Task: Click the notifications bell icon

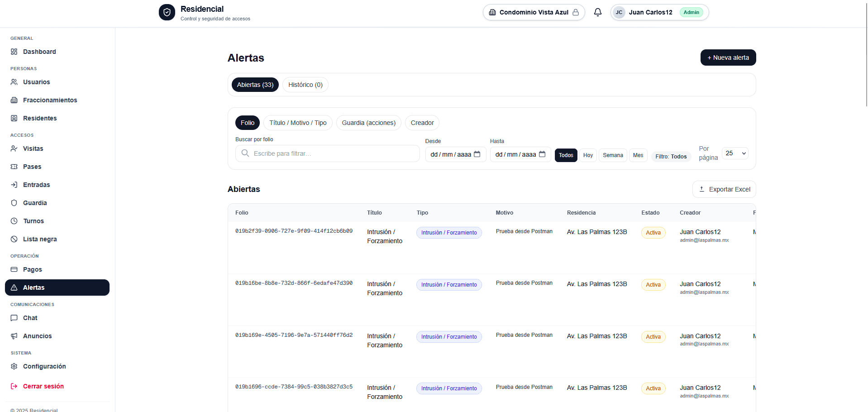Action: (x=597, y=12)
